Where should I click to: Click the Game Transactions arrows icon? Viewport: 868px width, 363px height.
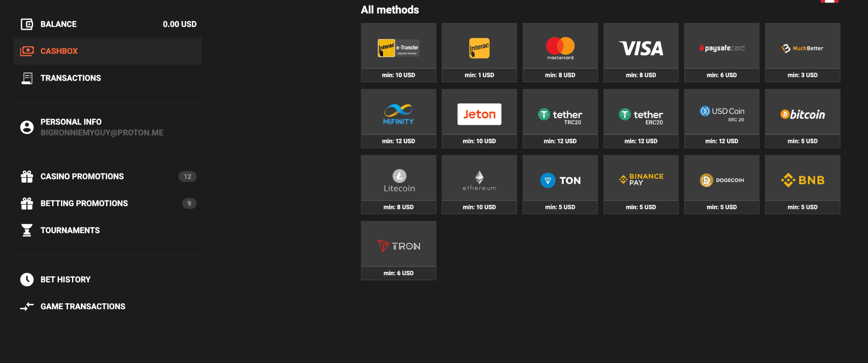coord(27,306)
